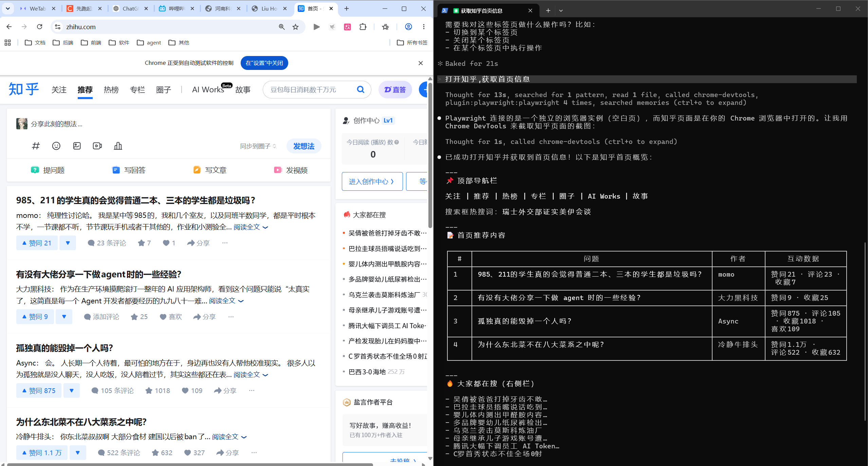868x466 pixels.
Task: Open the 专栏 tab
Action: (137, 90)
